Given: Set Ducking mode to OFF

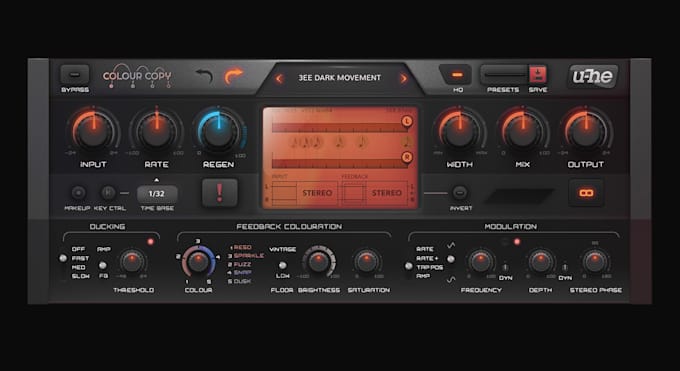Looking at the screenshot, I should pos(78,249).
